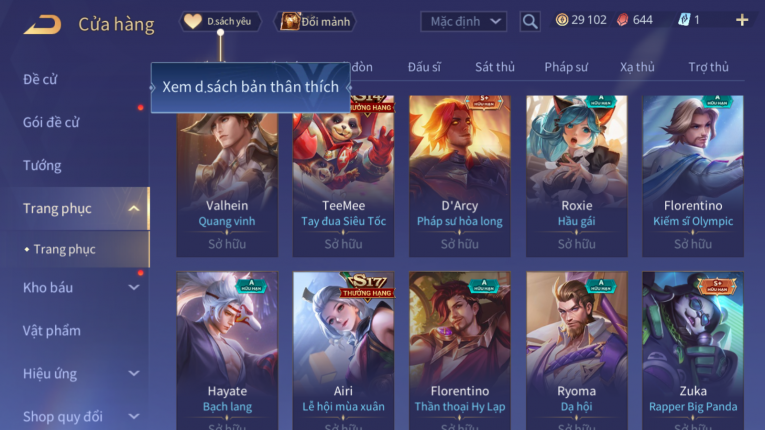Tap the red ruby currency icon
765x430 pixels.
pyautogui.click(x=623, y=20)
